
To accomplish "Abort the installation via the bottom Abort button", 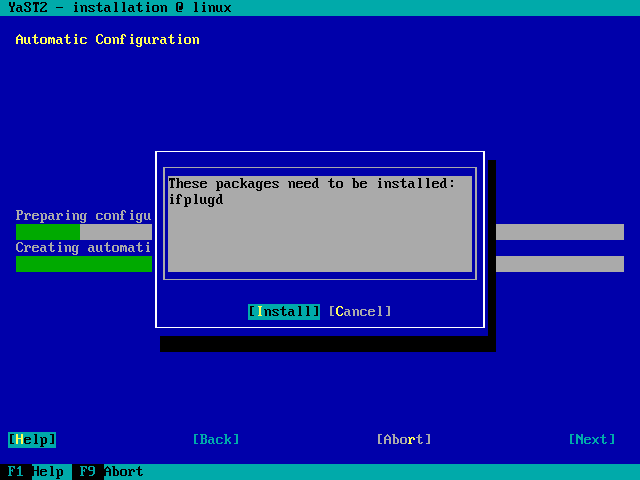I will 404,440.
